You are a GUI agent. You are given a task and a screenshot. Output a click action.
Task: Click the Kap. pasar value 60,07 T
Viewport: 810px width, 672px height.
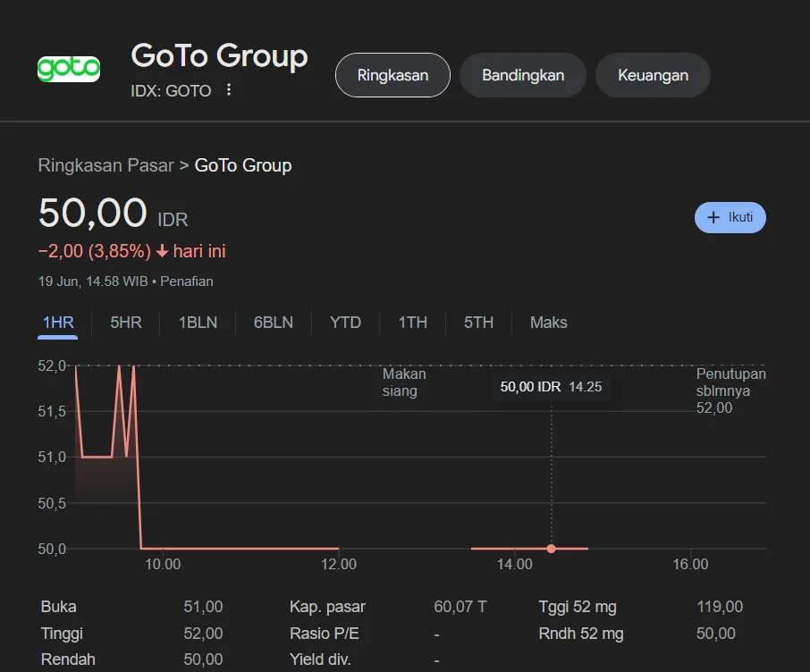click(460, 607)
